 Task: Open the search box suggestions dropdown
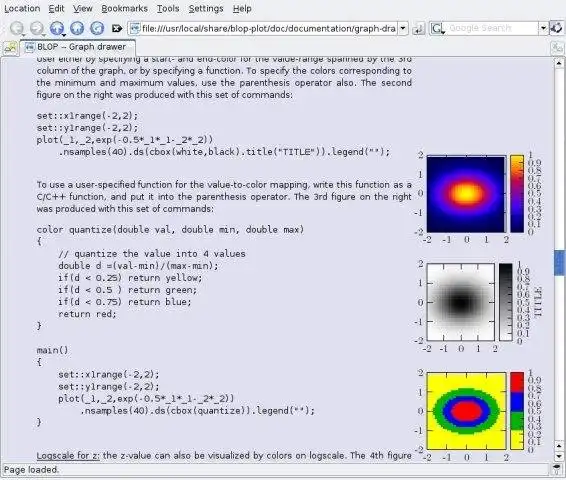[x=543, y=28]
